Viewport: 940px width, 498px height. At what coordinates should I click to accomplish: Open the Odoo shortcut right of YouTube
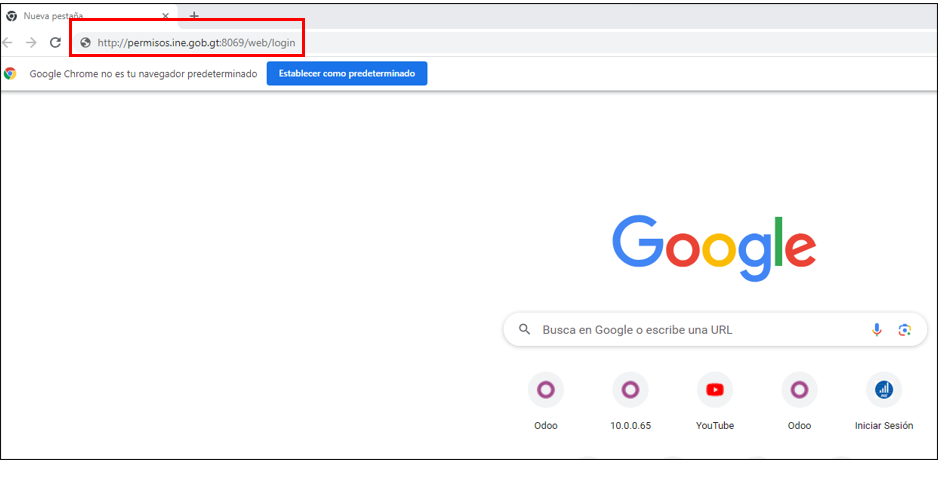click(x=799, y=390)
